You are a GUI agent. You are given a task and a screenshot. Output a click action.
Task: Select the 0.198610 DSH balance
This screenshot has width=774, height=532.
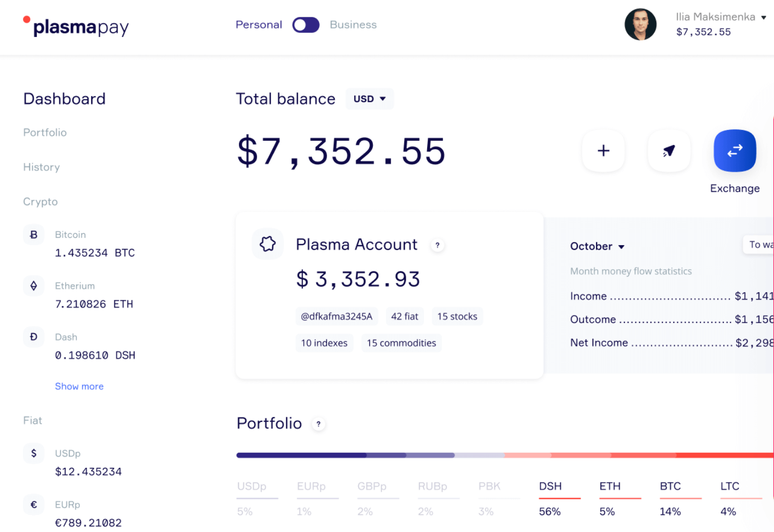point(95,355)
